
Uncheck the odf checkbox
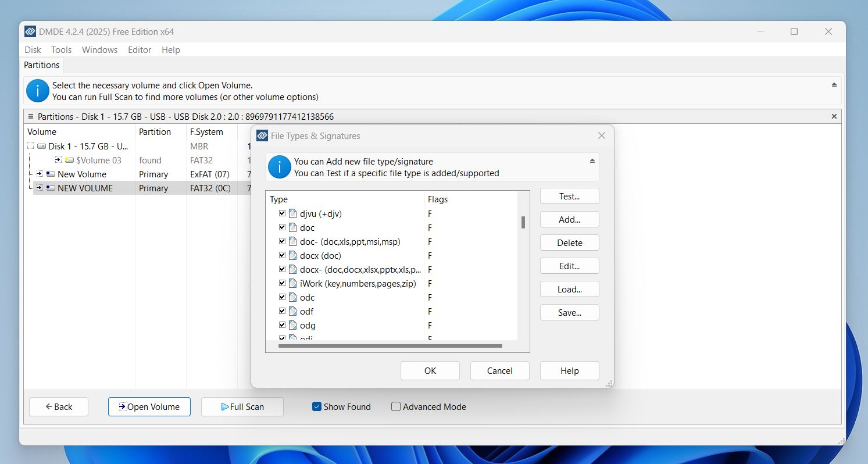283,311
